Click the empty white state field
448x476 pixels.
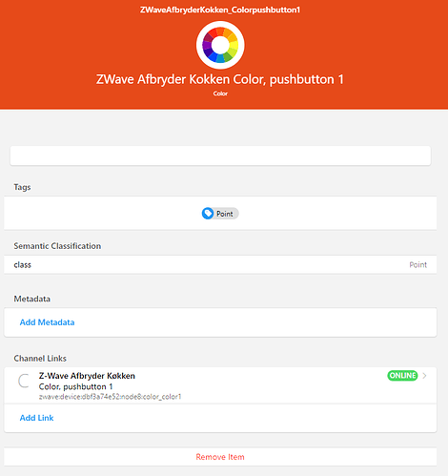pyautogui.click(x=220, y=155)
